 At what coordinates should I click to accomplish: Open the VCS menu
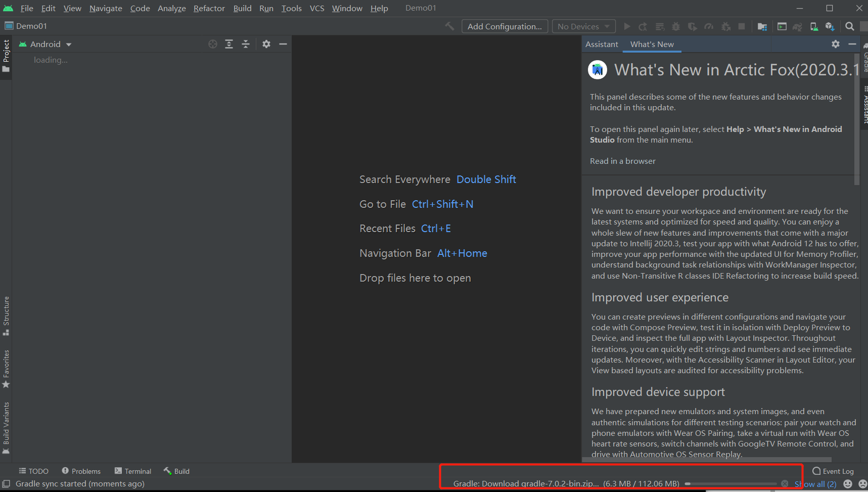pyautogui.click(x=317, y=8)
